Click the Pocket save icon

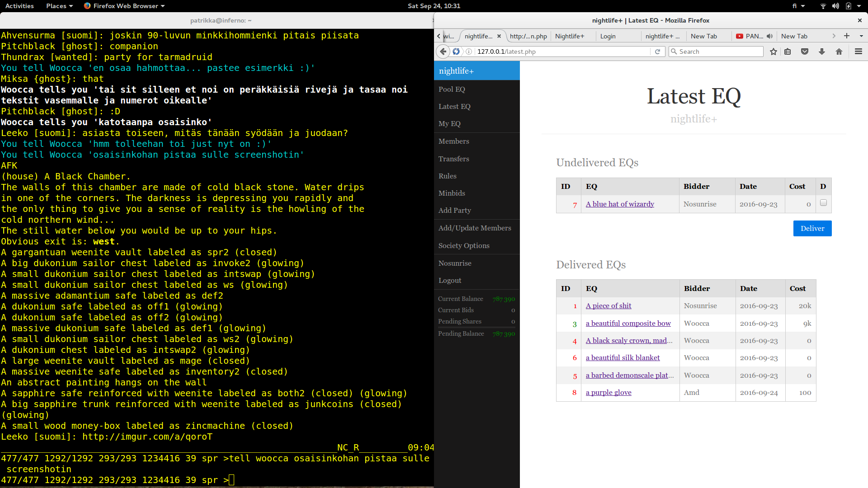click(805, 52)
